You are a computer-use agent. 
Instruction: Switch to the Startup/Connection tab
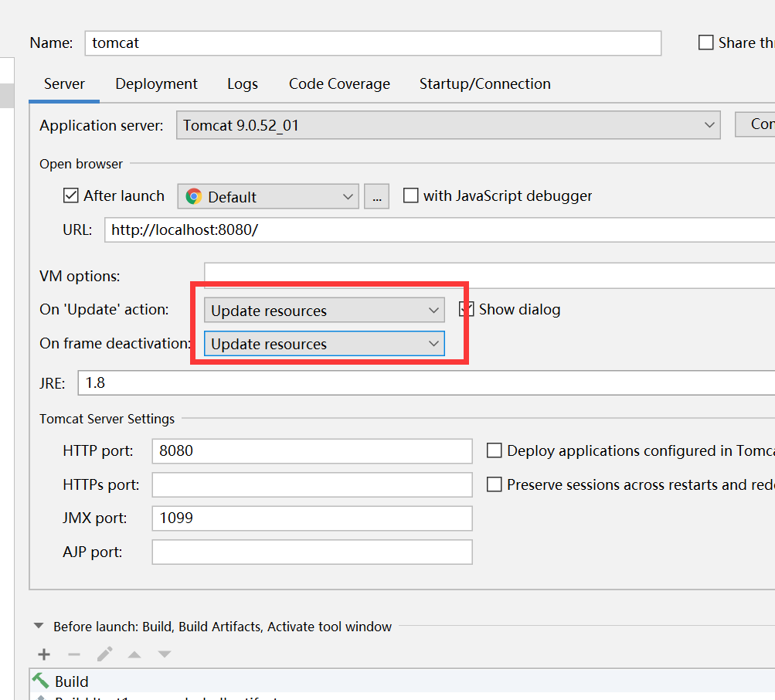pyautogui.click(x=485, y=84)
